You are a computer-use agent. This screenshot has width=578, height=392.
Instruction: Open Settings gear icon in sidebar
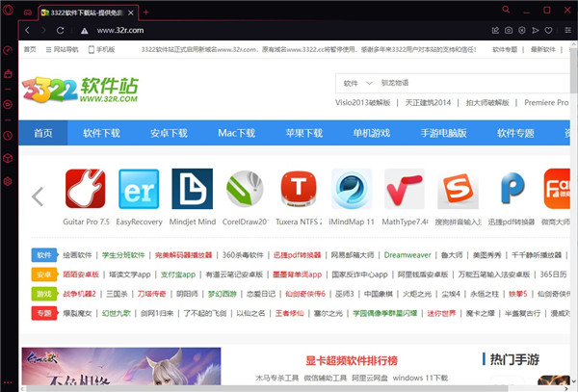[x=8, y=181]
